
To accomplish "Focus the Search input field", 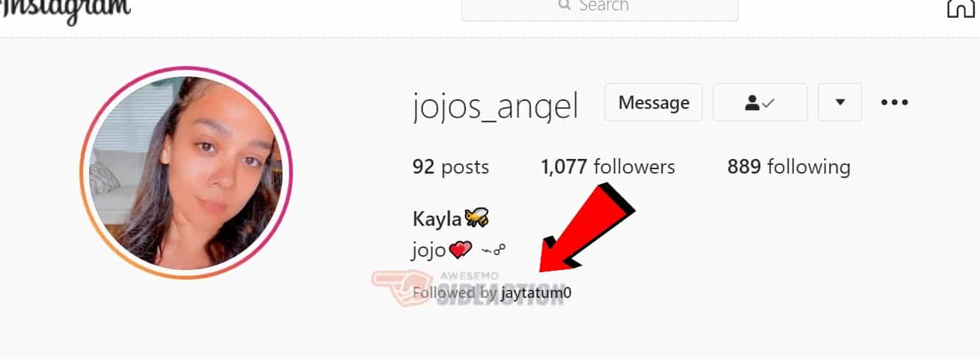I will pyautogui.click(x=600, y=7).
